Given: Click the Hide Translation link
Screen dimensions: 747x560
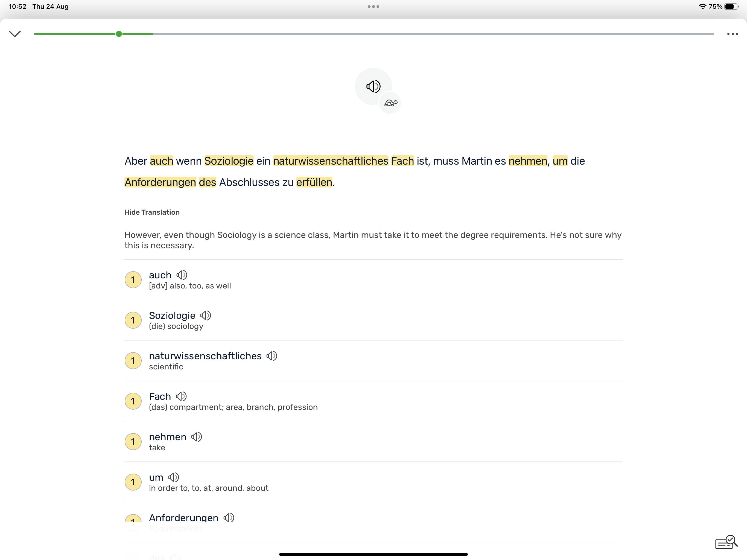Looking at the screenshot, I should tap(152, 212).
